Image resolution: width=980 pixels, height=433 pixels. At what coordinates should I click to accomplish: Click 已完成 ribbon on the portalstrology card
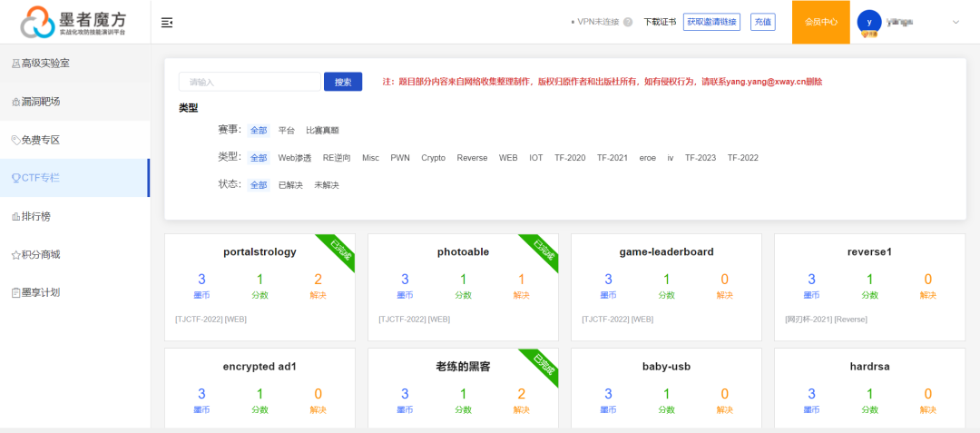coord(340,248)
